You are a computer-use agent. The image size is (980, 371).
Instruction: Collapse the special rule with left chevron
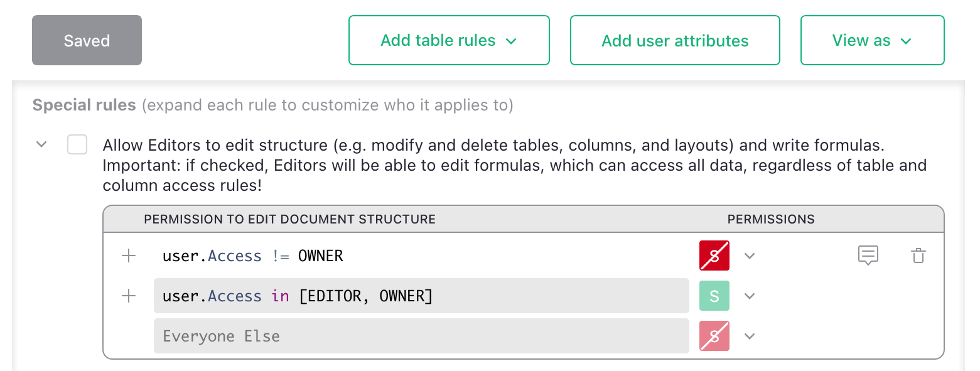tap(41, 144)
